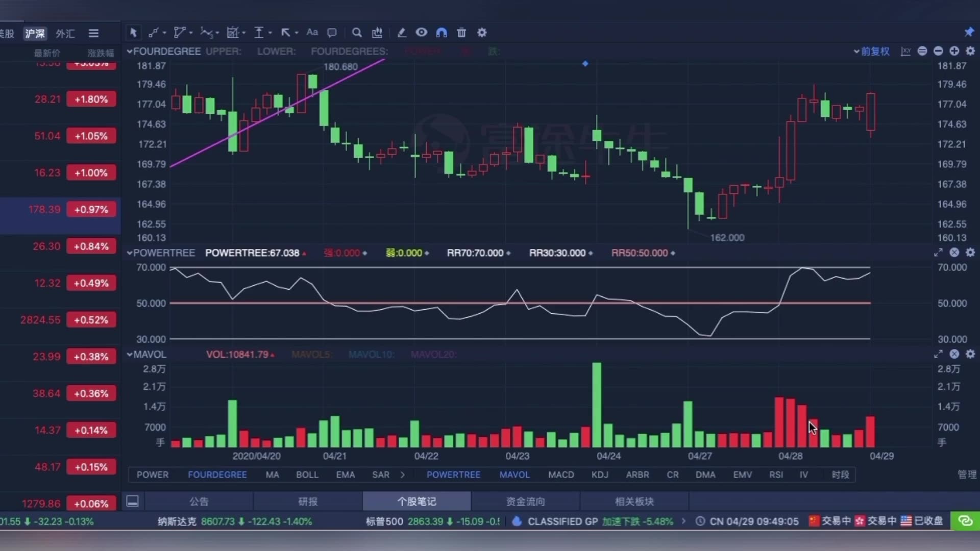Image resolution: width=980 pixels, height=551 pixels.
Task: Open POWERTREE panel settings gear
Action: coord(970,253)
